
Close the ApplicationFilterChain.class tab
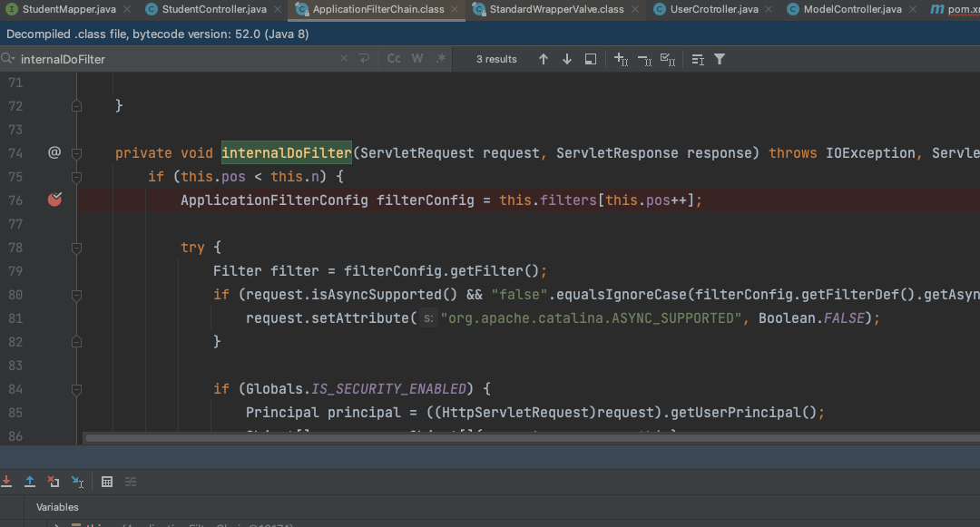(455, 9)
